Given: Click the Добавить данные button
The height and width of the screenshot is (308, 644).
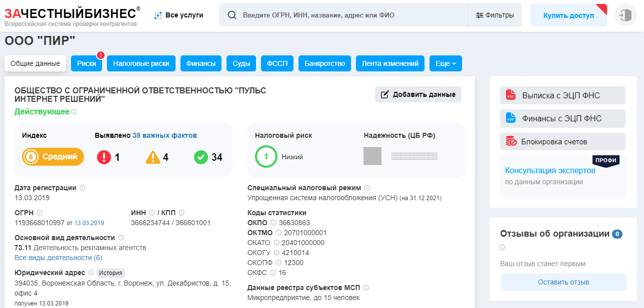Looking at the screenshot, I should pyautogui.click(x=418, y=94).
